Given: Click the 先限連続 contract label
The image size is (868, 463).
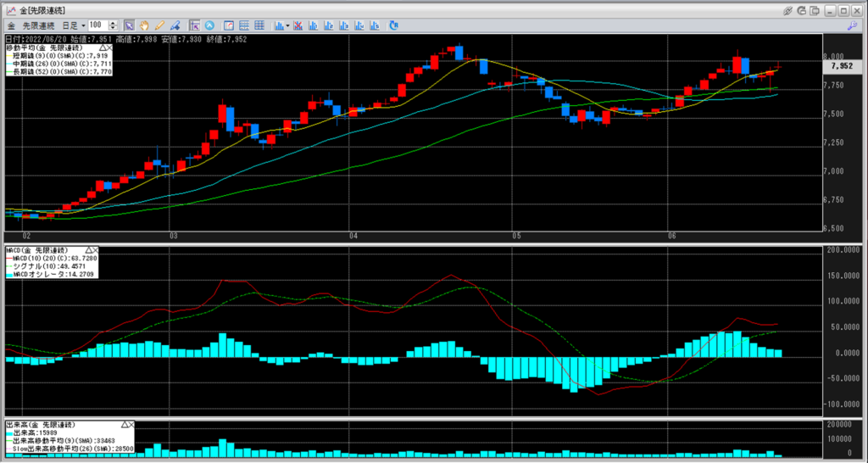Looking at the screenshot, I should 37,25.
